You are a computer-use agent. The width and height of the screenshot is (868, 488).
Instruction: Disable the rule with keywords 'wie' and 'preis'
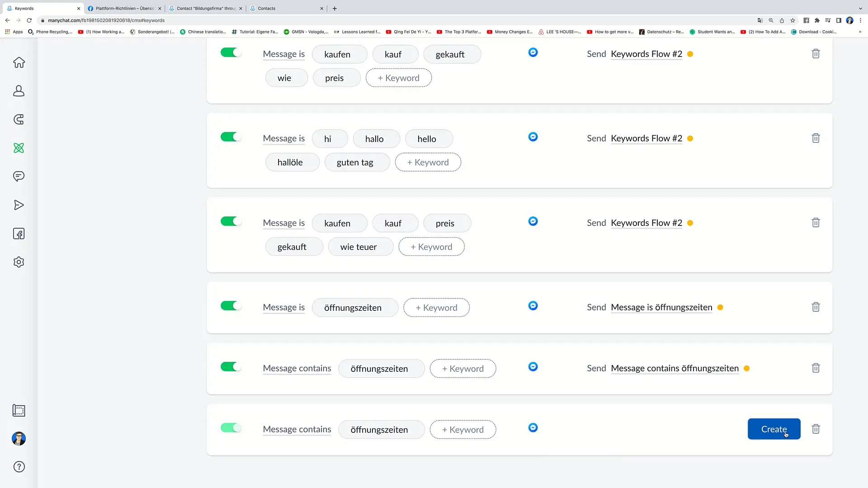pyautogui.click(x=231, y=52)
